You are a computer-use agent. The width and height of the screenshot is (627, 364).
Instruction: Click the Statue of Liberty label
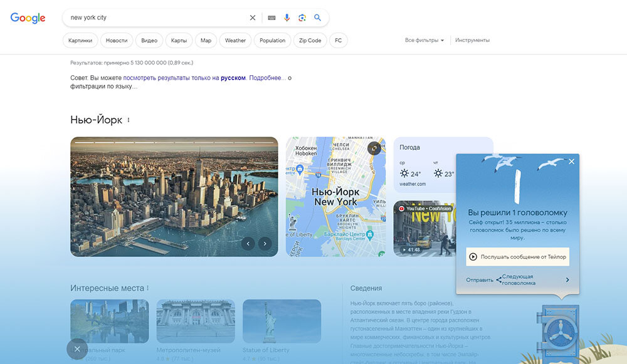pos(266,350)
